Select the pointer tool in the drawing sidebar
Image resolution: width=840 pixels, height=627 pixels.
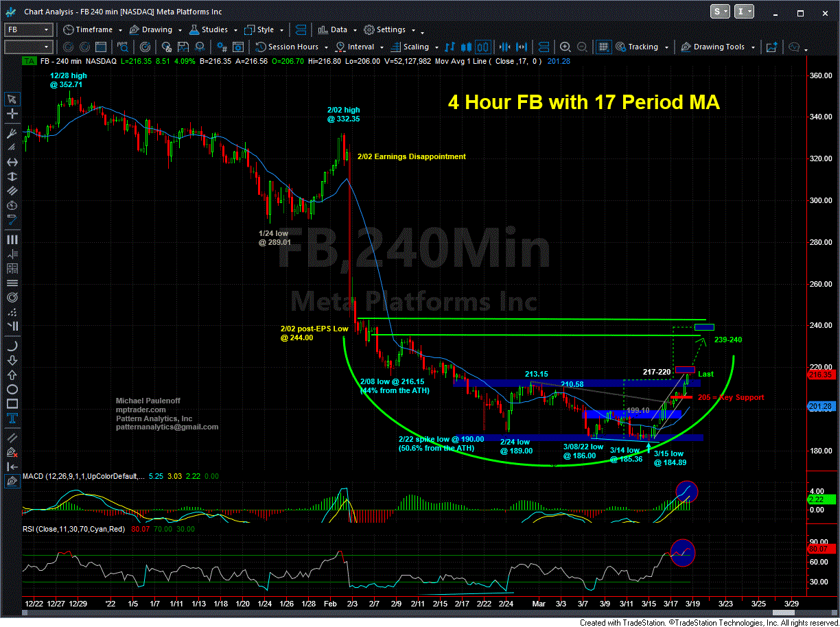12,98
